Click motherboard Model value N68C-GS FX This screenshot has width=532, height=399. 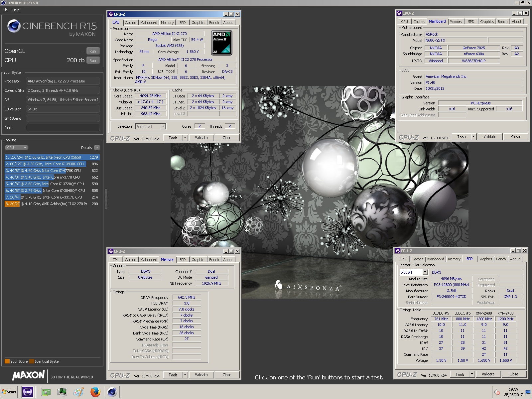456,40
